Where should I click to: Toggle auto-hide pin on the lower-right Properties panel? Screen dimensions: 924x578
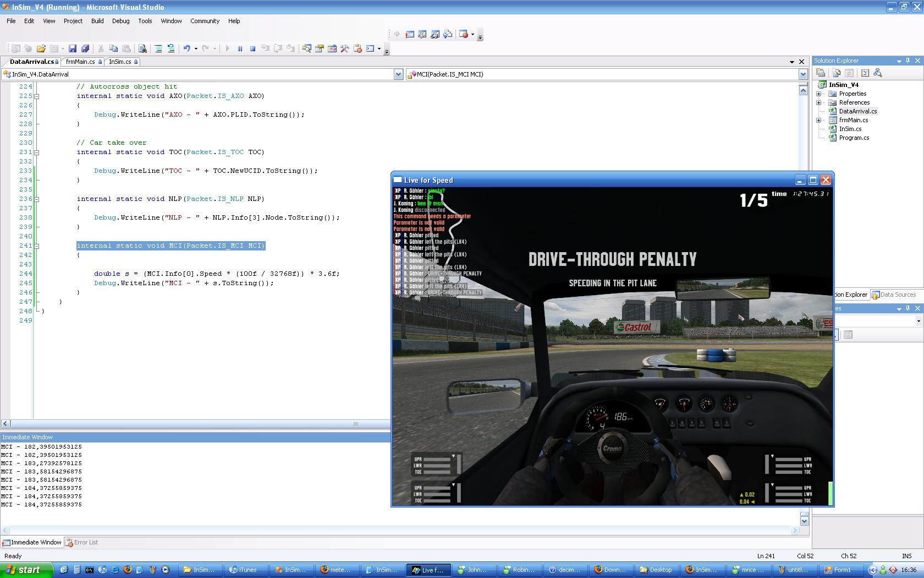(908, 308)
